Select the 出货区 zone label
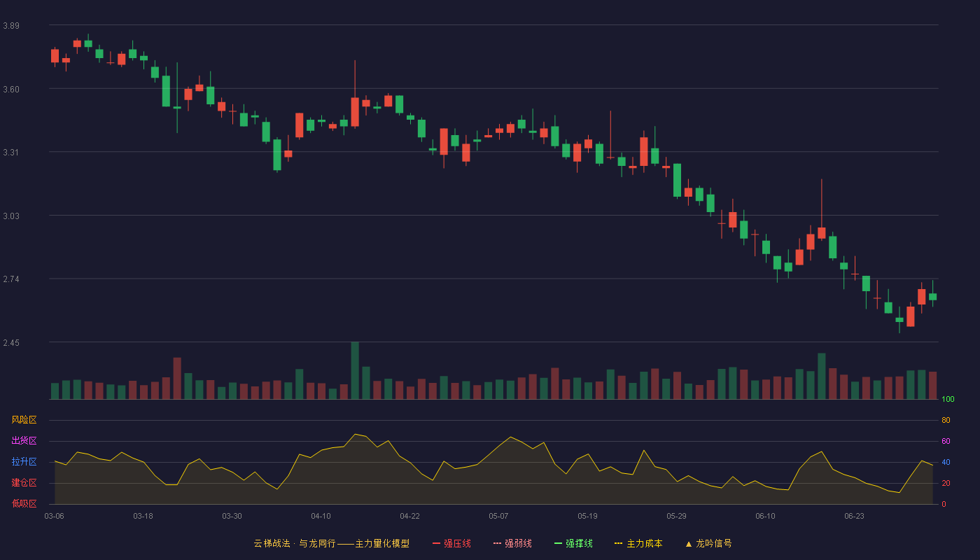 pos(24,441)
